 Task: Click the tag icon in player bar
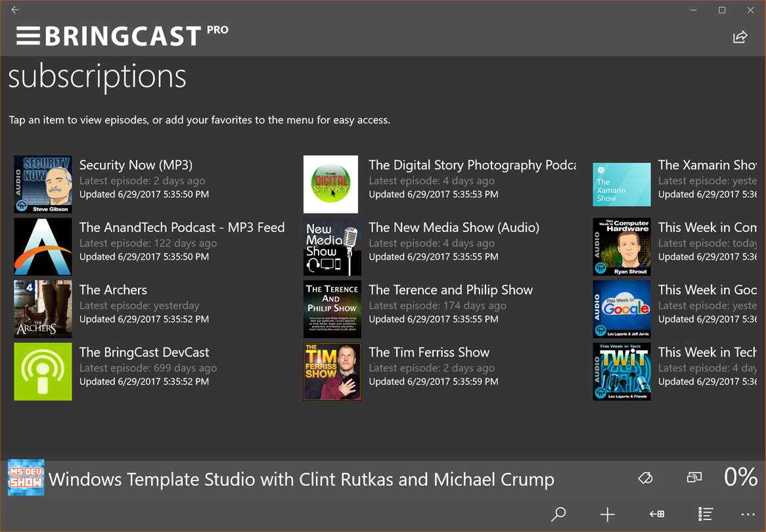pyautogui.click(x=645, y=477)
